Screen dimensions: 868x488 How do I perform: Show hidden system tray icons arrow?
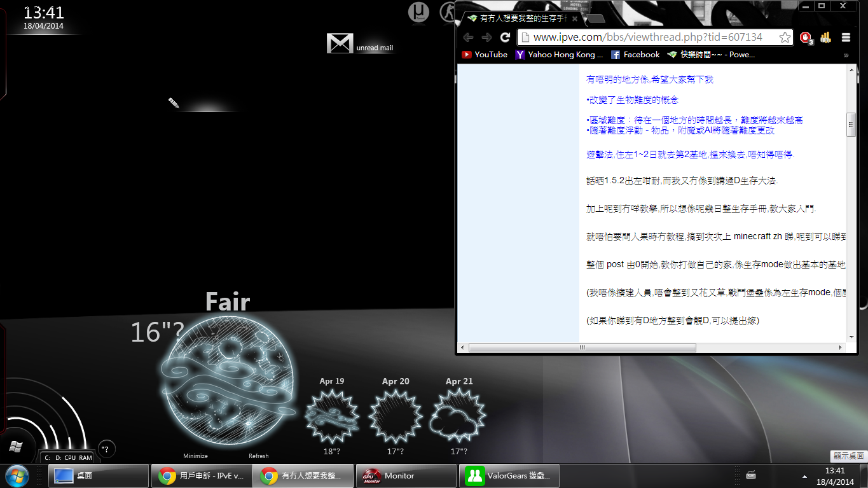coord(805,475)
